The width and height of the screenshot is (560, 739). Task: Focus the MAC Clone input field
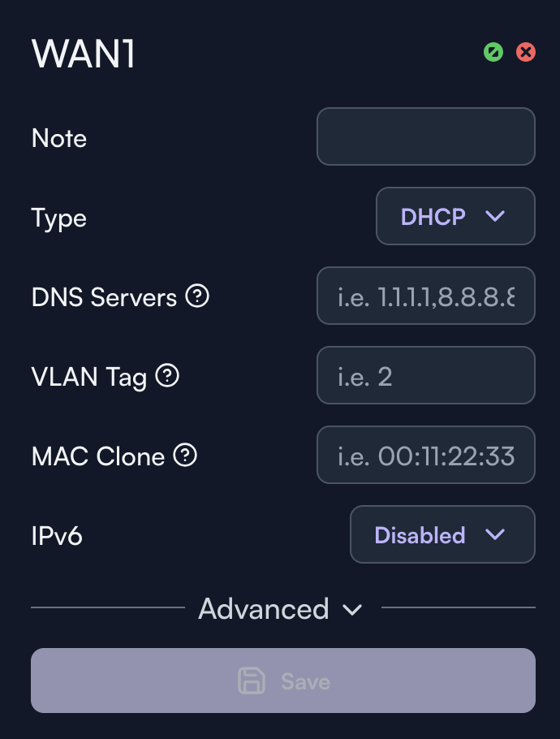pyautogui.click(x=425, y=455)
